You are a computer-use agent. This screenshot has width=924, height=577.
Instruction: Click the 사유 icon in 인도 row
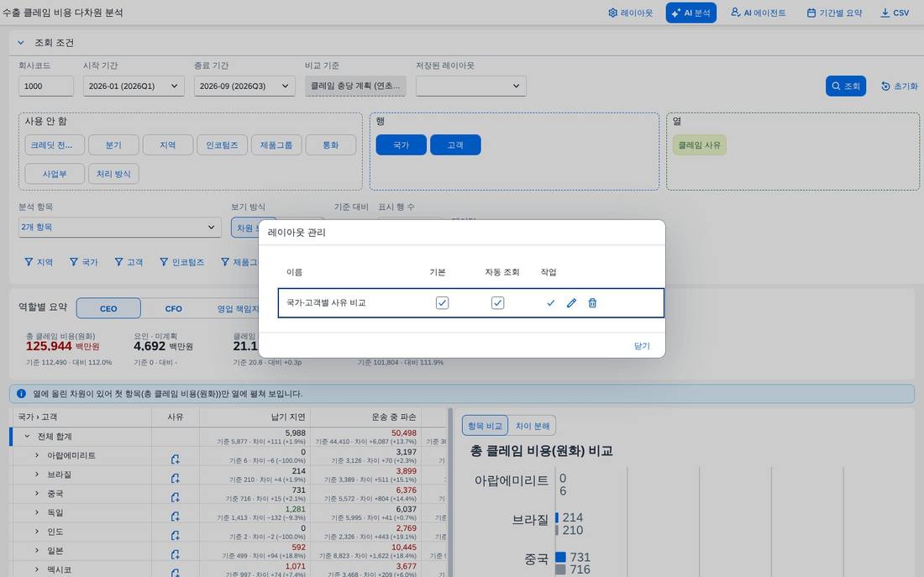click(x=175, y=535)
